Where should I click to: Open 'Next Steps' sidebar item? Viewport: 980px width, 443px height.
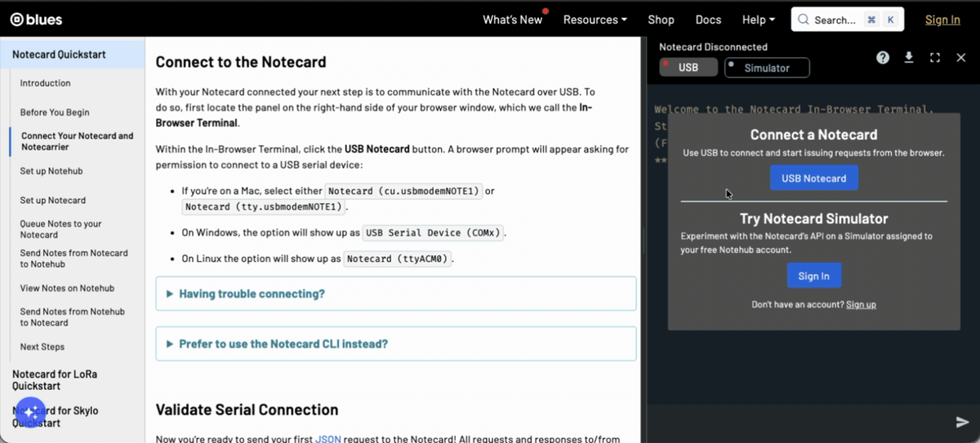[42, 347]
